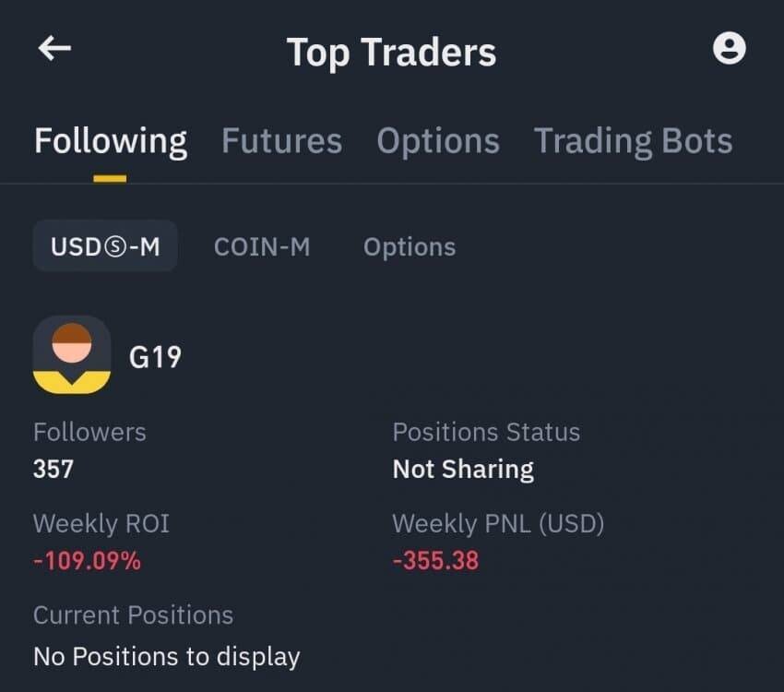The image size is (784, 692).
Task: Click the Not Sharing status text
Action: point(463,469)
